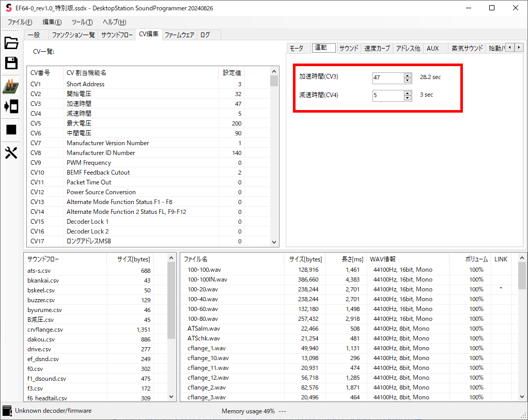
Task: Click the arrow-into-device transfer icon
Action: [11, 107]
